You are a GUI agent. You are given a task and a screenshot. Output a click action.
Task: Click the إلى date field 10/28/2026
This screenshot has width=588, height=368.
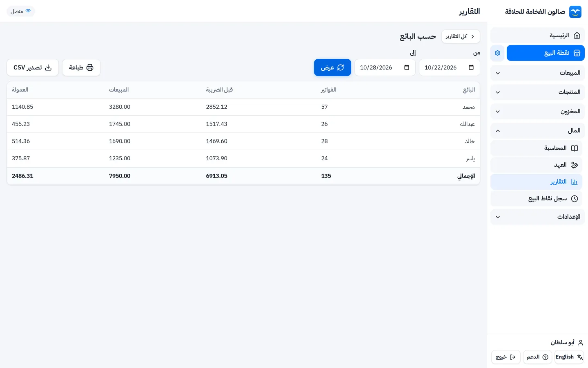coord(385,67)
